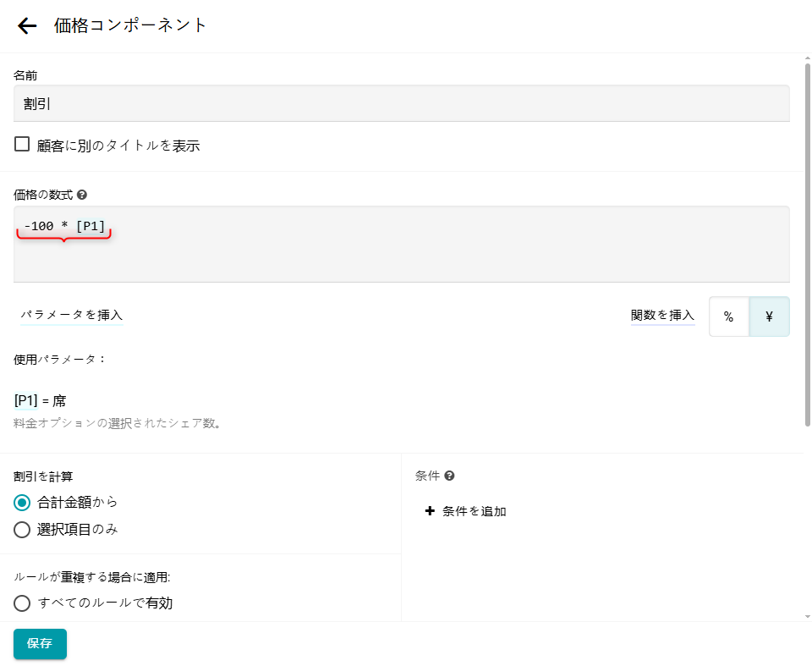Image resolution: width=812 pixels, height=666 pixels.
Task: Switch to the ¥ discount type
Action: tap(769, 316)
